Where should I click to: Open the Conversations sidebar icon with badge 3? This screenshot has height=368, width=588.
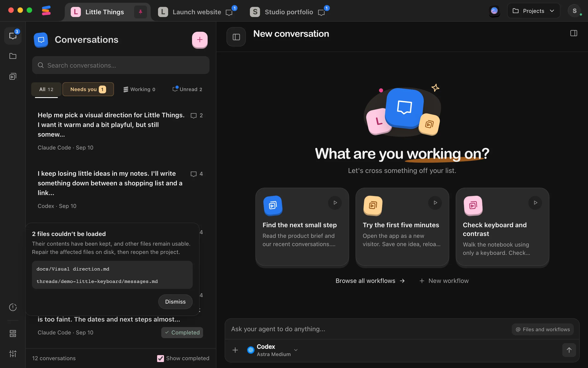[x=13, y=36]
